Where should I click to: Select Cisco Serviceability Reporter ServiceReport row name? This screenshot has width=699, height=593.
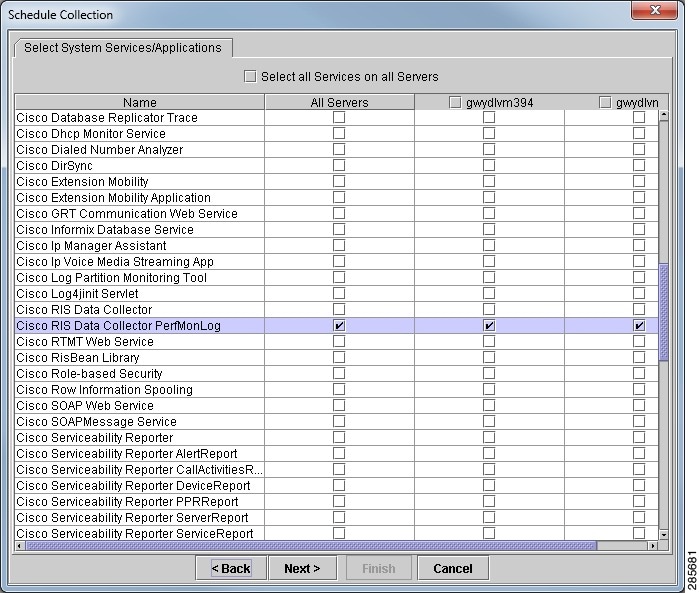pyautogui.click(x=135, y=534)
